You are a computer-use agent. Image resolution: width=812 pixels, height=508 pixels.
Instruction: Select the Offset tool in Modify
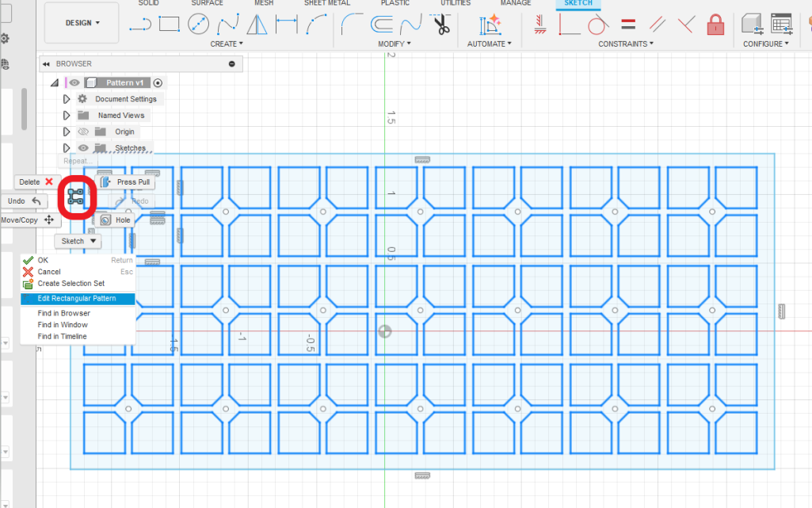pos(382,24)
